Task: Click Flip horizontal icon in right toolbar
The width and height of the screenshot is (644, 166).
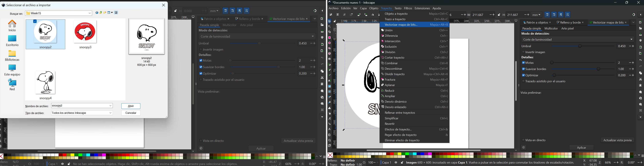Action: [373, 15]
